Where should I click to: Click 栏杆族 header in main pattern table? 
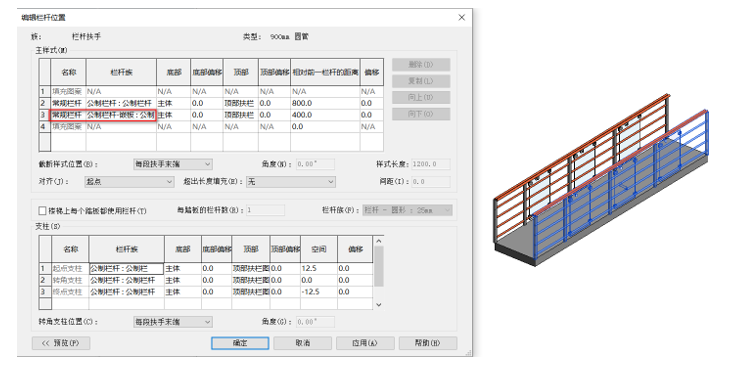point(121,72)
